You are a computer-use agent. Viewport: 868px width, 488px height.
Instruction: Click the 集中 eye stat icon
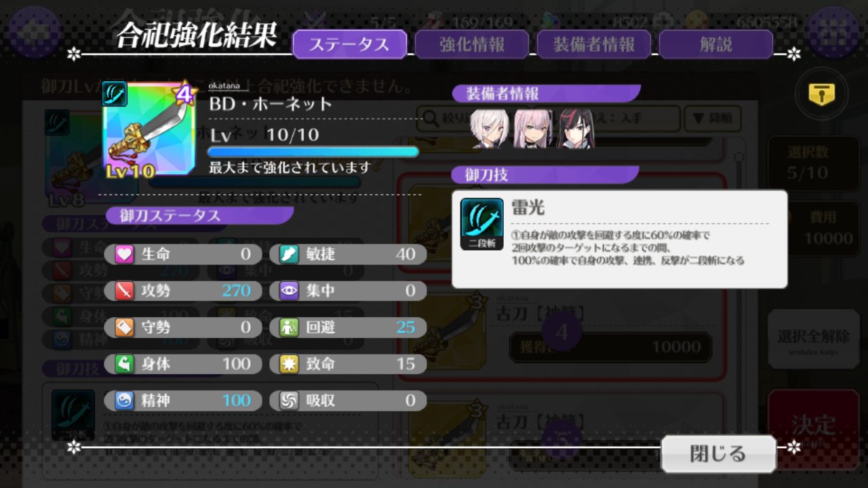click(290, 291)
